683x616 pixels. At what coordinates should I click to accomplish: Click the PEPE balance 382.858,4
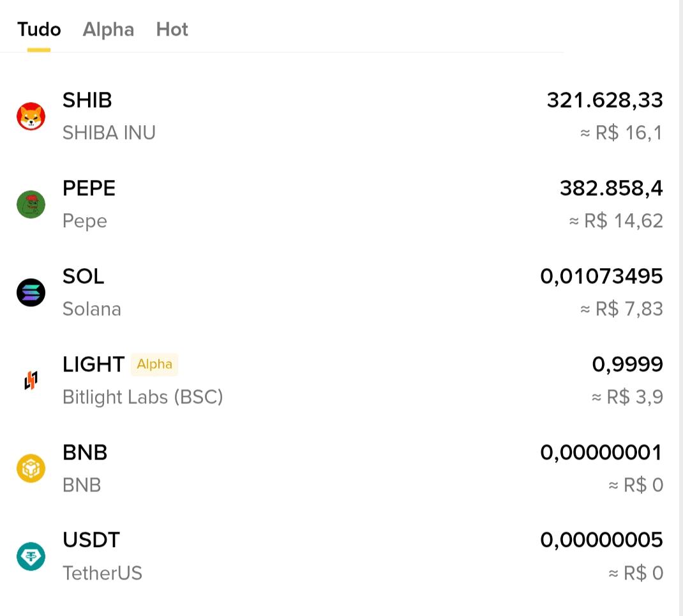tap(612, 188)
